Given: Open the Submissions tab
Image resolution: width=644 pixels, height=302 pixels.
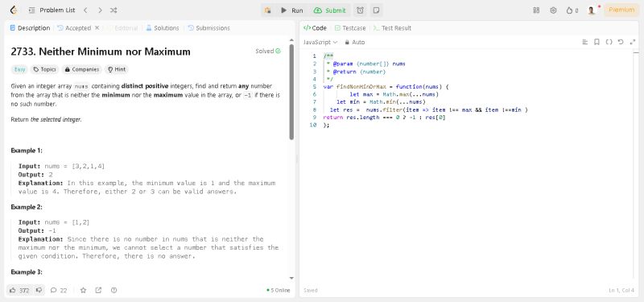Looking at the screenshot, I should point(209,28).
